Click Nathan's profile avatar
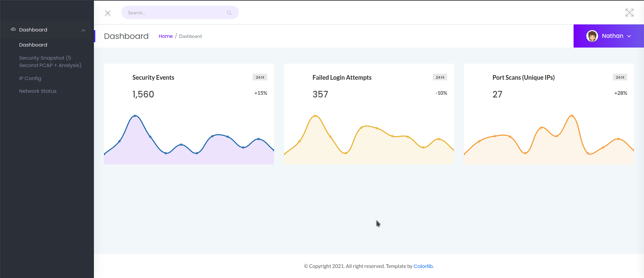644x278 pixels. [592, 36]
